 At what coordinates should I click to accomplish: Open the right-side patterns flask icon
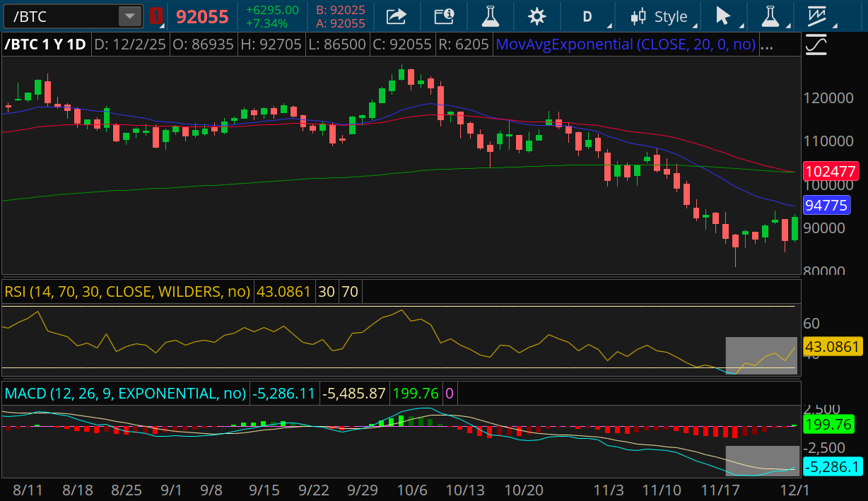tap(770, 16)
